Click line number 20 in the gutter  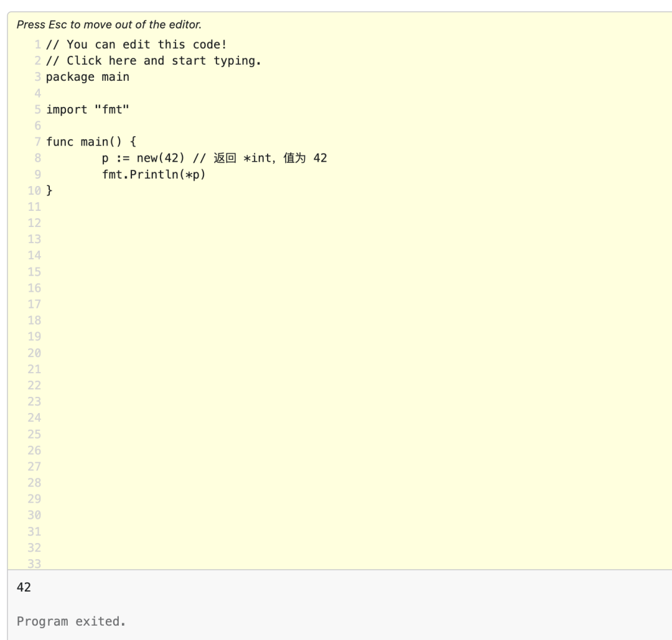pos(34,353)
